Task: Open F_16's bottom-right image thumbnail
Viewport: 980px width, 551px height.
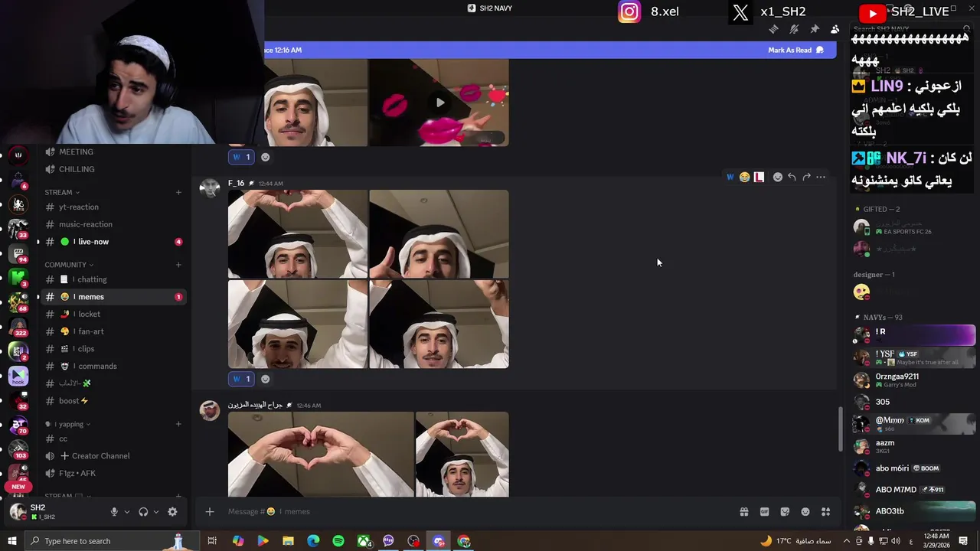Action: tap(439, 324)
